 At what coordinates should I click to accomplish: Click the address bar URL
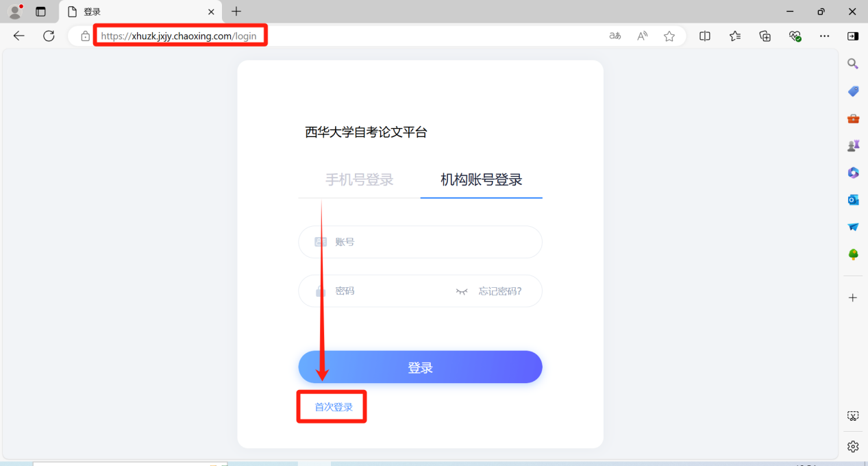(x=179, y=36)
